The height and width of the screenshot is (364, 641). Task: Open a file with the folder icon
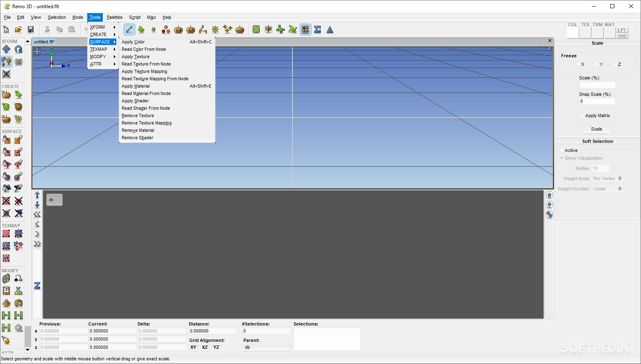click(x=18, y=29)
